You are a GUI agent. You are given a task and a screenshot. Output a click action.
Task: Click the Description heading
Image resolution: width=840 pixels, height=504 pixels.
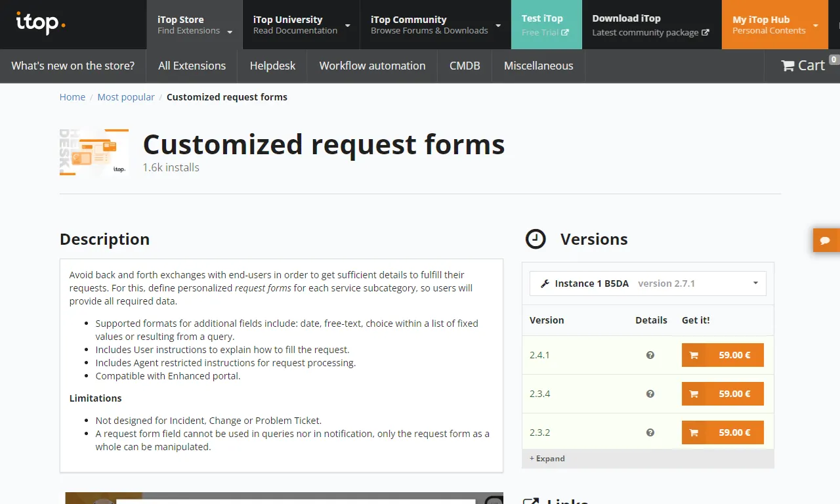pyautogui.click(x=104, y=239)
